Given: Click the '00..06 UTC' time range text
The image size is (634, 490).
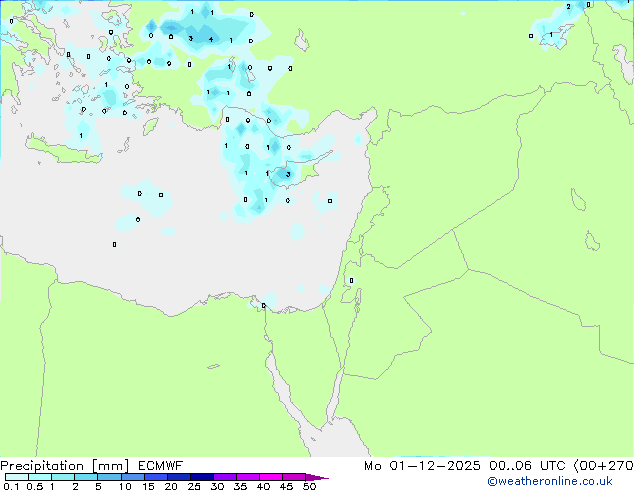Looking at the screenshot, I should click(x=527, y=466).
